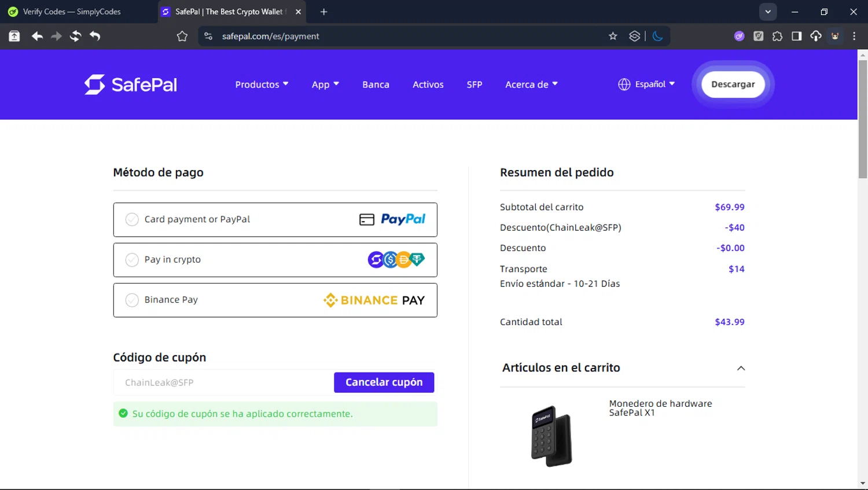
Task: Click the Cancelar cupón button
Action: [x=384, y=382]
